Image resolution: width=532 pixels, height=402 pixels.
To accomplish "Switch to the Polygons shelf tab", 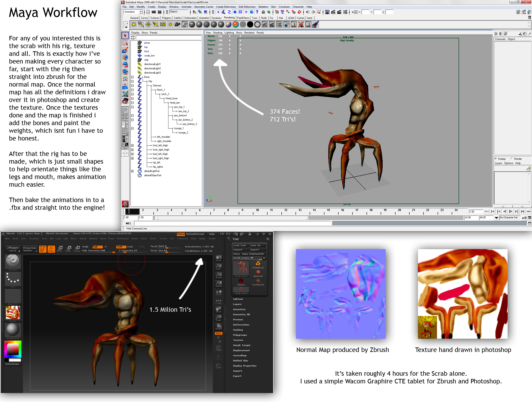I will coord(166,18).
